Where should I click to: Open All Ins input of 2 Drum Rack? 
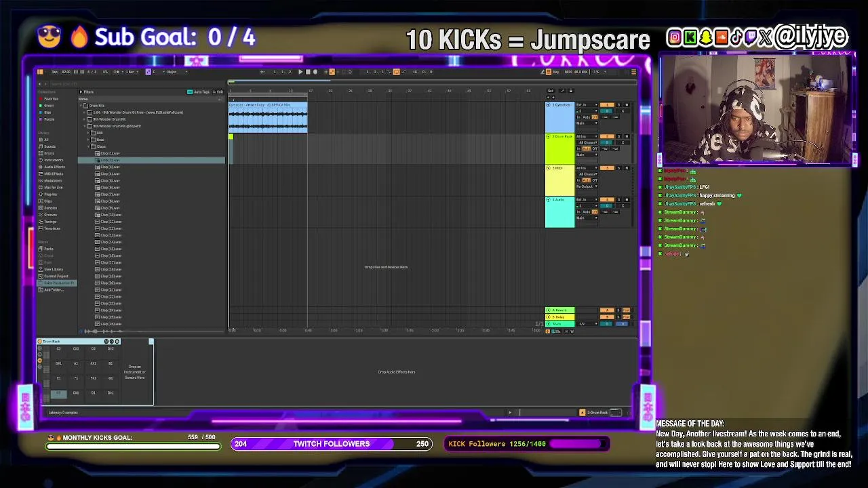(x=587, y=136)
